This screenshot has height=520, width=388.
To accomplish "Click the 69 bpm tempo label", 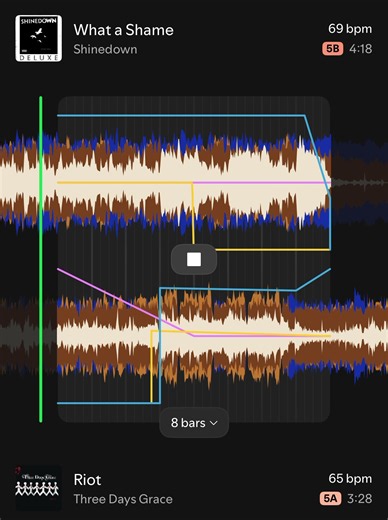I will click(x=350, y=29).
